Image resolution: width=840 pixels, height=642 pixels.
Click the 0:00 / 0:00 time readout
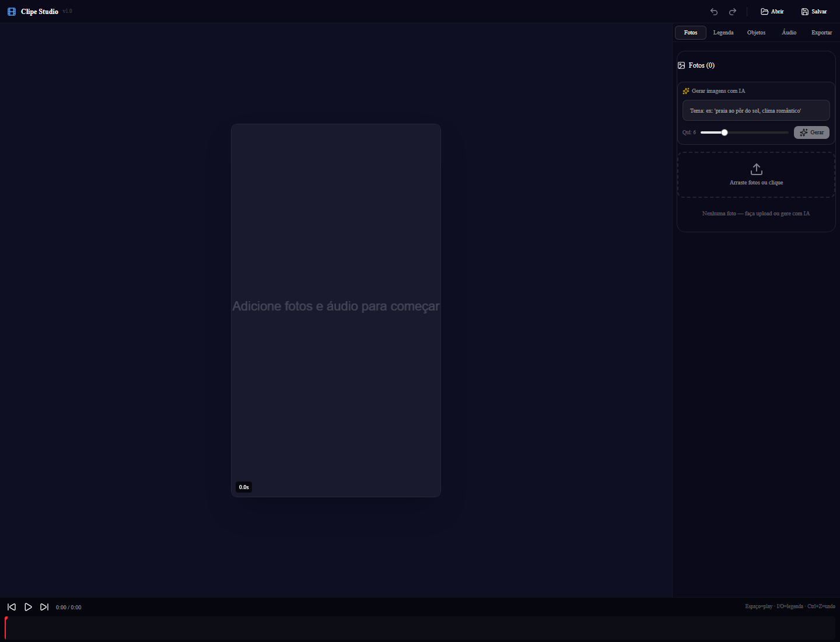[x=68, y=608]
